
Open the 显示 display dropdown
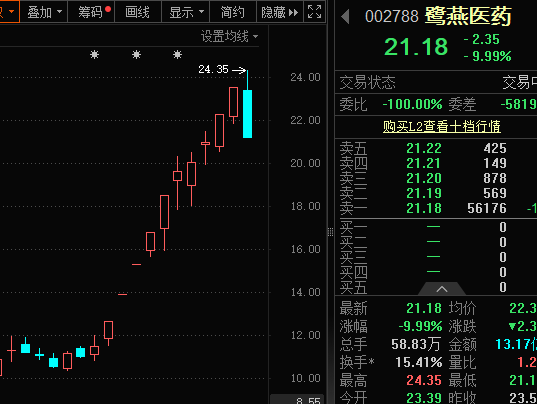pyautogui.click(x=186, y=12)
